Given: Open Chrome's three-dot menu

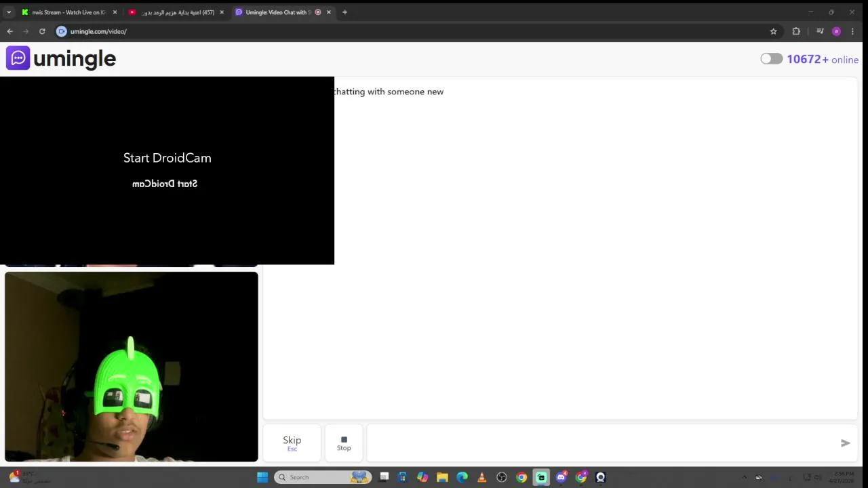Looking at the screenshot, I should [x=852, y=31].
